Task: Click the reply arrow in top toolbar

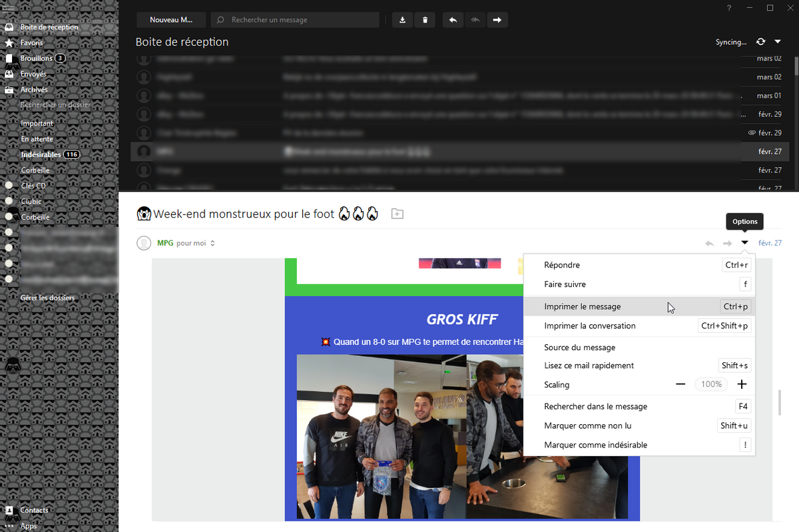Action: [x=453, y=20]
